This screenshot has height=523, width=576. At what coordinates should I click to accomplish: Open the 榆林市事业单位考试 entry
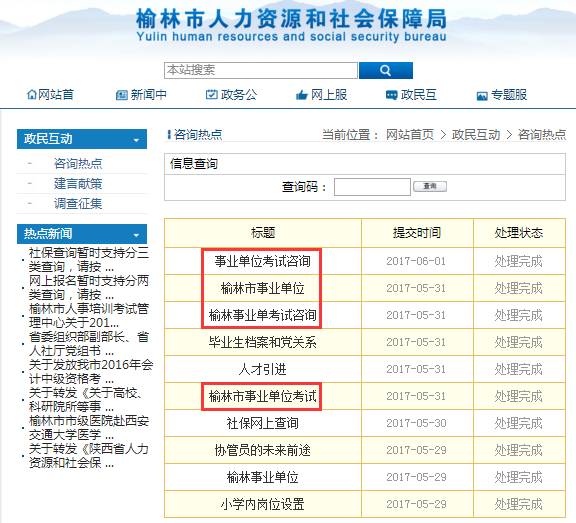(x=262, y=396)
